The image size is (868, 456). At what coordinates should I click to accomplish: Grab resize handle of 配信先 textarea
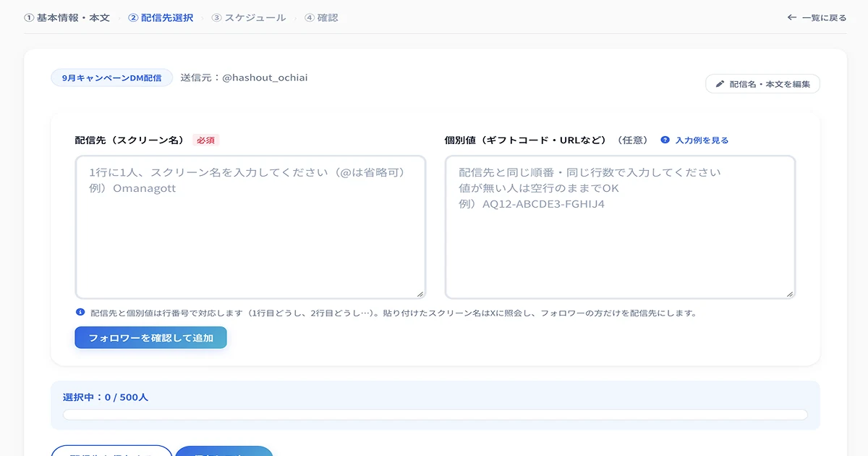(x=420, y=293)
